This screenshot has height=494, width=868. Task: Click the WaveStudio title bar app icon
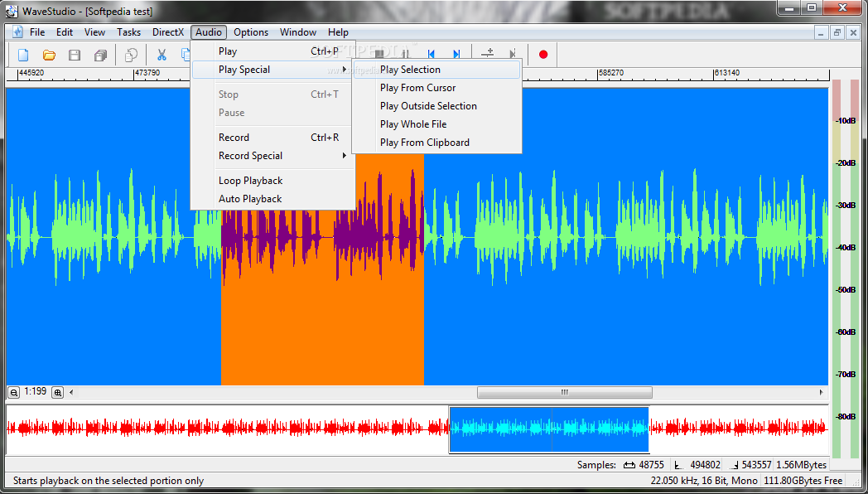(x=11, y=11)
